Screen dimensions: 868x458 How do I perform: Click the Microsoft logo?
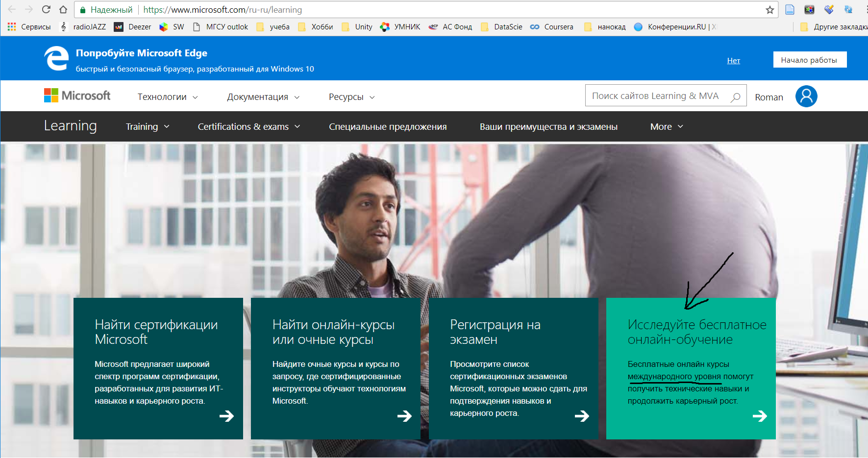(77, 96)
